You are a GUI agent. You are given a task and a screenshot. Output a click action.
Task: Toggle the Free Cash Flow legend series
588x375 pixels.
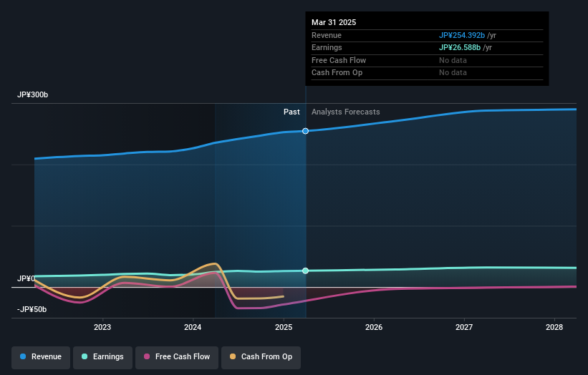point(177,357)
